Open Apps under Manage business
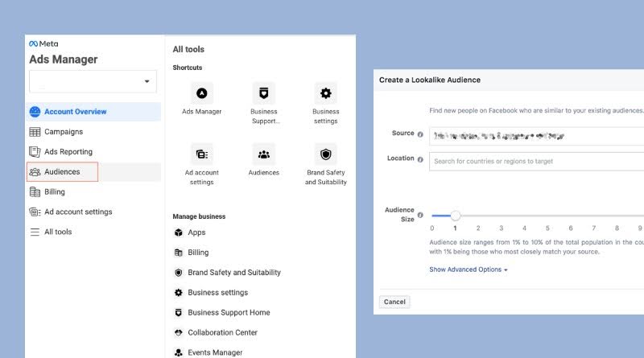Image resolution: width=644 pixels, height=358 pixels. [196, 232]
